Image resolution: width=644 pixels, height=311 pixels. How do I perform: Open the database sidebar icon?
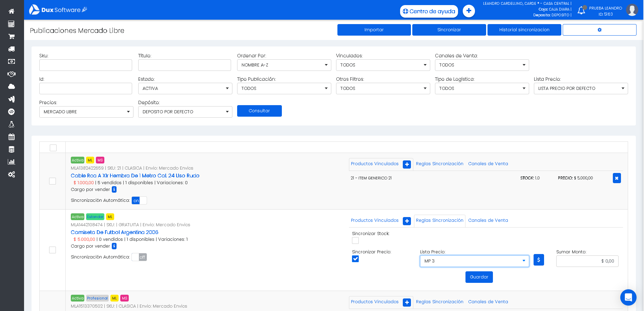tap(12, 149)
